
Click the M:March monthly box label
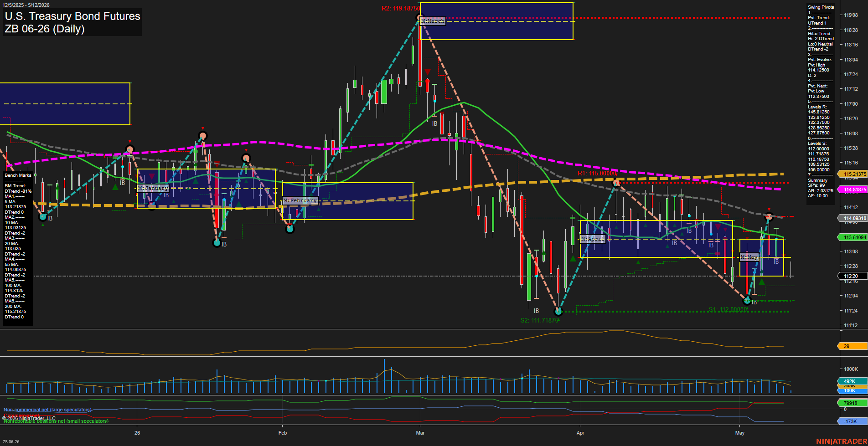click(x=433, y=21)
